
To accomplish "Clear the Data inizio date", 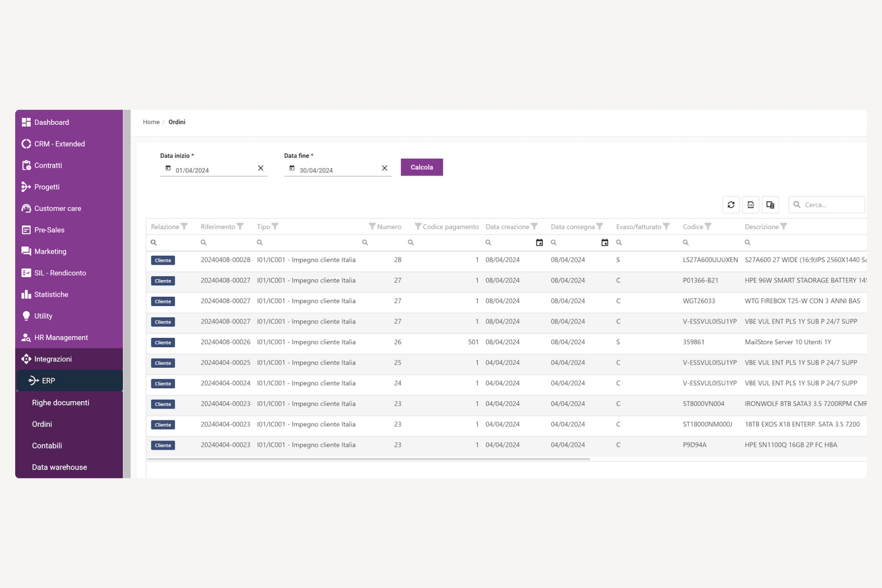I will pyautogui.click(x=260, y=168).
